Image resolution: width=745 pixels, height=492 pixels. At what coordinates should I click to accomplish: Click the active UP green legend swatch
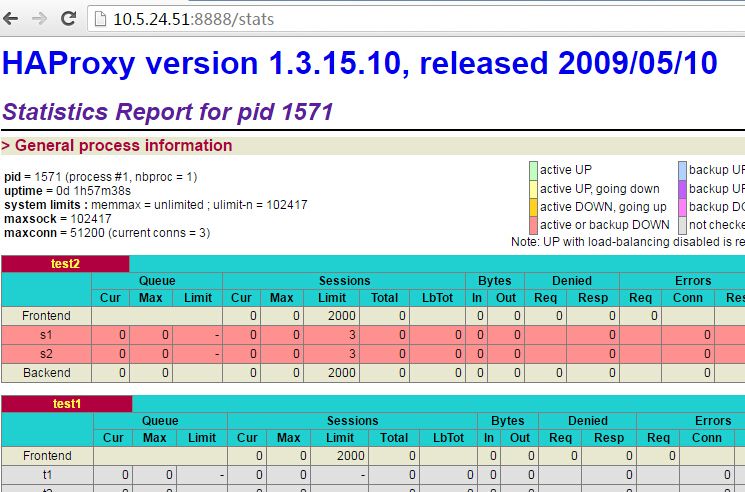(533, 170)
